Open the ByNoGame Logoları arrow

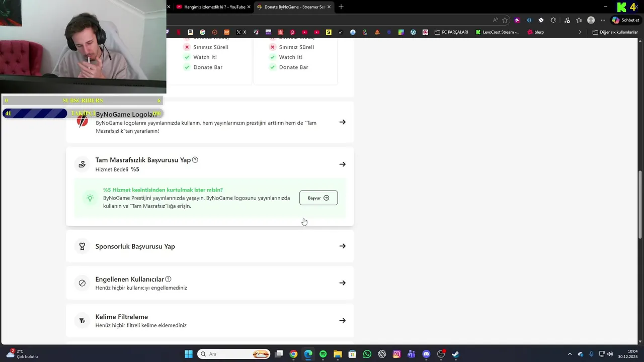(x=342, y=122)
